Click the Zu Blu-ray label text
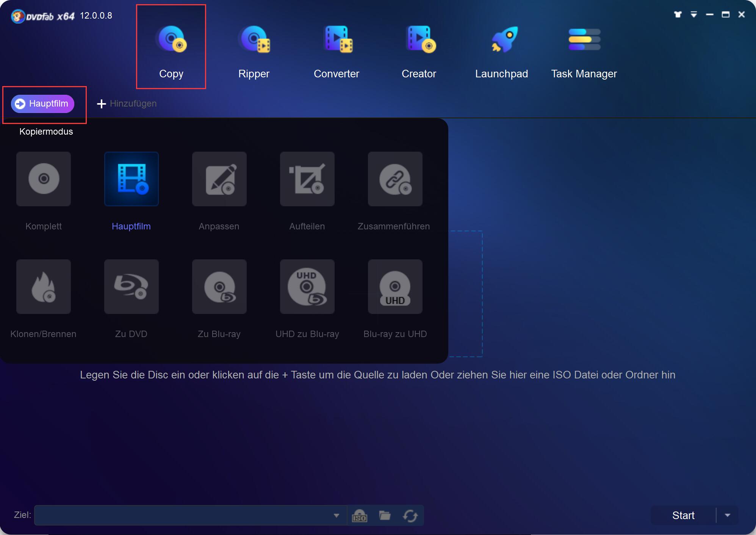Image resolution: width=756 pixels, height=535 pixels. click(219, 334)
